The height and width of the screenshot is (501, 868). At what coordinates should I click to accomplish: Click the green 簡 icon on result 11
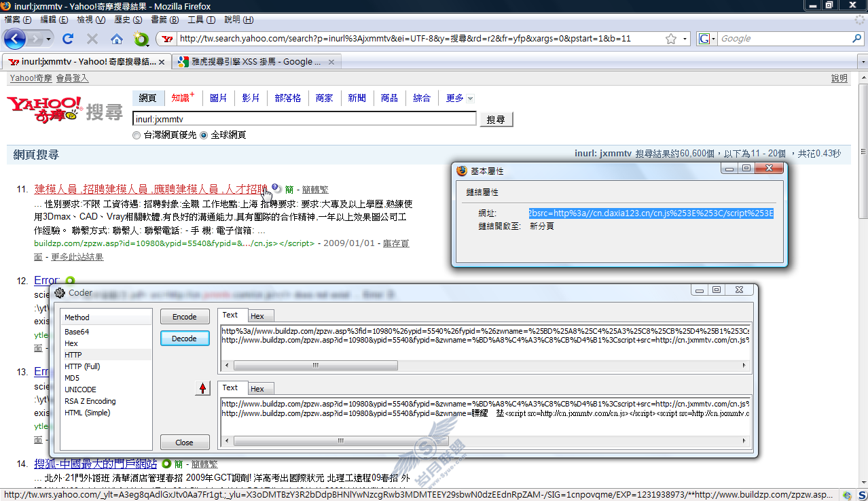pos(289,190)
